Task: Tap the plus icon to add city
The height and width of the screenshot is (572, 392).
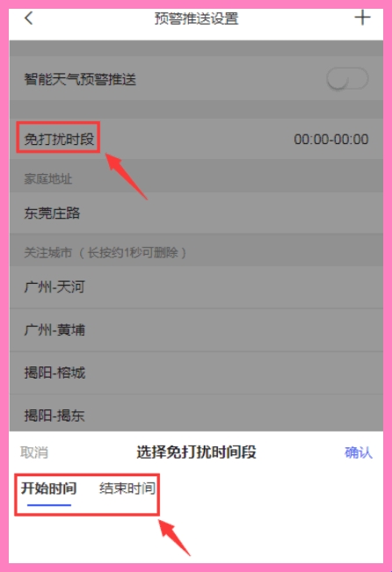Action: (x=362, y=18)
